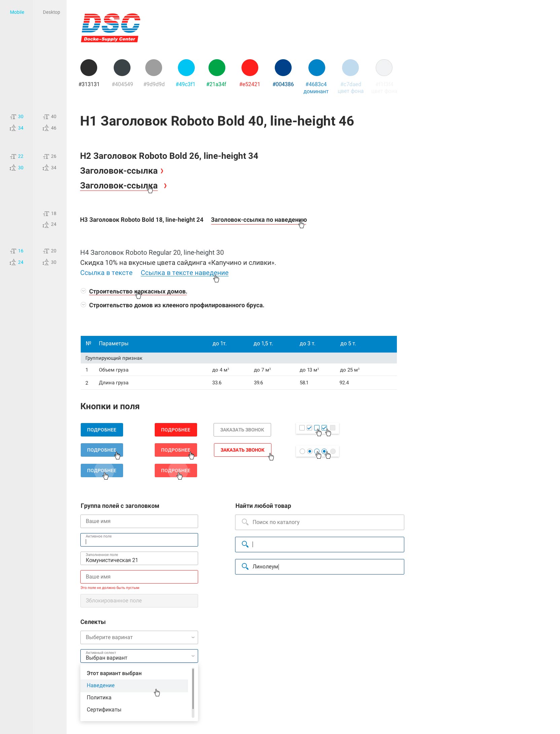The image size is (560, 734).
Task: Click the line-height icon beside mobile value 34
Action: point(13,128)
